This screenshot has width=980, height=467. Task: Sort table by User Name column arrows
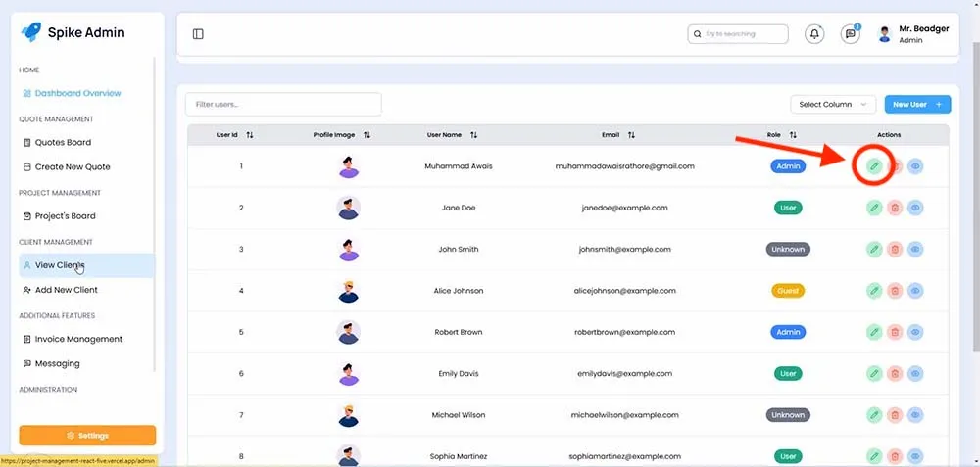coord(473,135)
